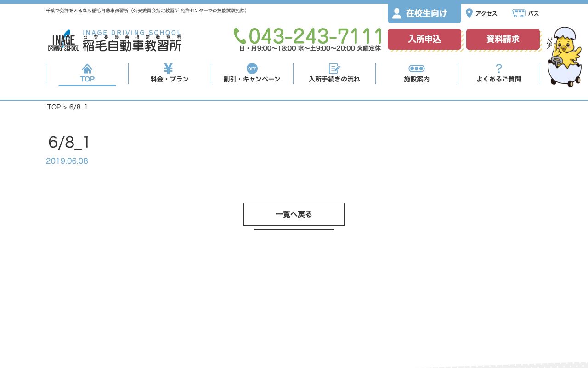Viewport: 588px width, 368px height.
Task: Select the TOP home icon in navigation
Action: 87,68
